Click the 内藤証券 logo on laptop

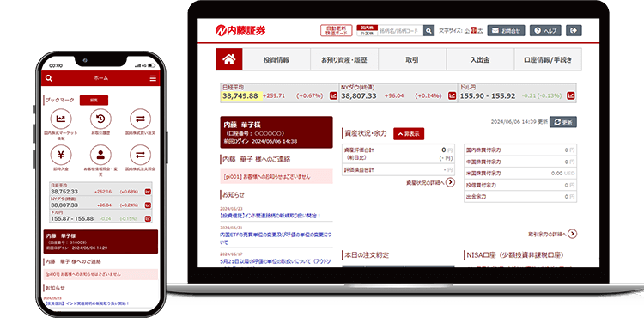click(240, 30)
